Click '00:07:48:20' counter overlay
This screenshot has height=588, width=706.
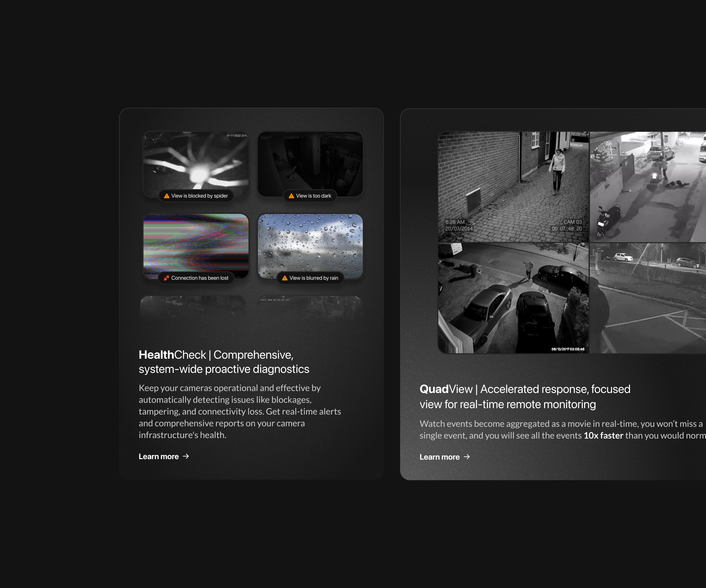[x=567, y=229]
